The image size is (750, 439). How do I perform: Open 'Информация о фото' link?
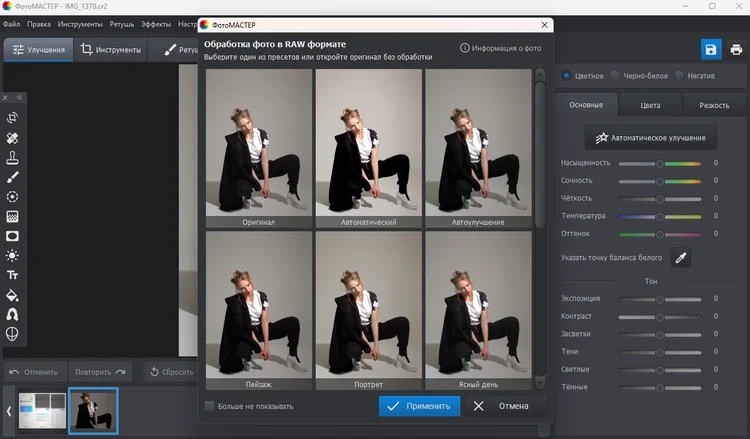tap(500, 47)
